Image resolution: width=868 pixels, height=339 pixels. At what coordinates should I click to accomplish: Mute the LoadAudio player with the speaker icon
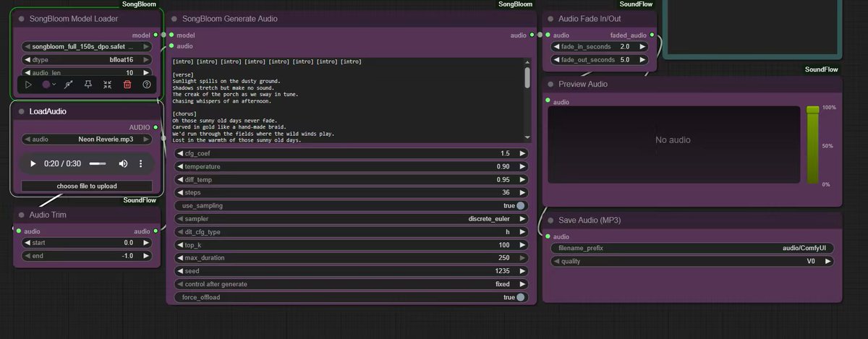pyautogui.click(x=123, y=164)
